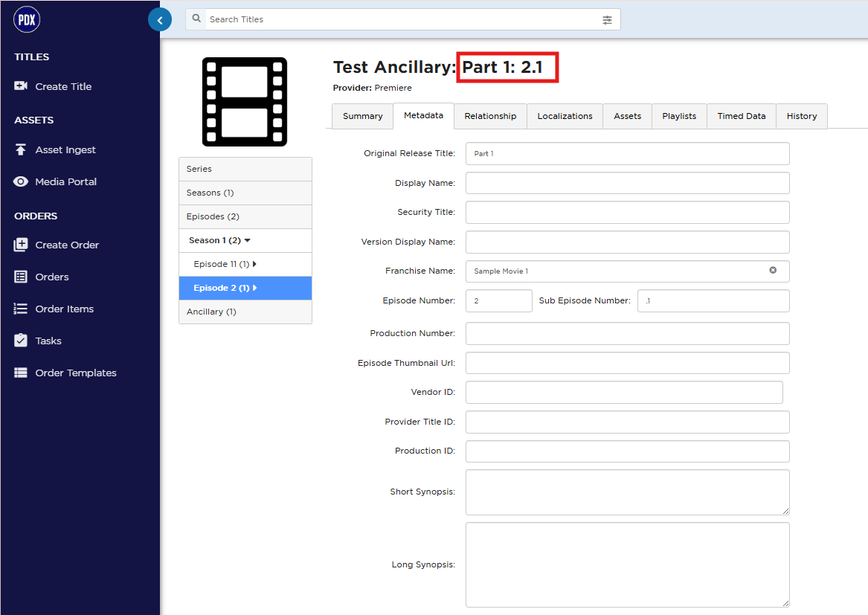This screenshot has height=615, width=868.
Task: Select the Metadata tab
Action: coord(423,116)
